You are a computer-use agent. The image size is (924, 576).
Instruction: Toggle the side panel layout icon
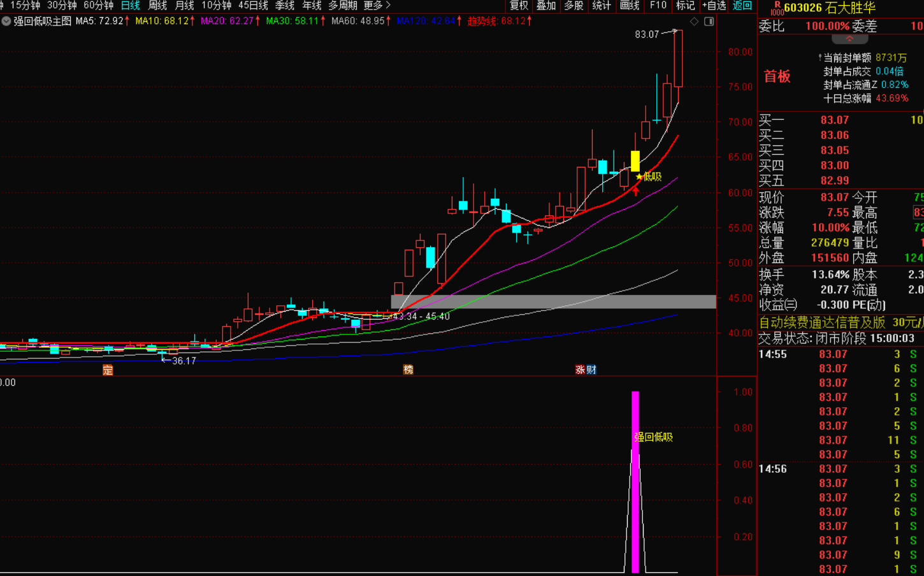pos(709,22)
